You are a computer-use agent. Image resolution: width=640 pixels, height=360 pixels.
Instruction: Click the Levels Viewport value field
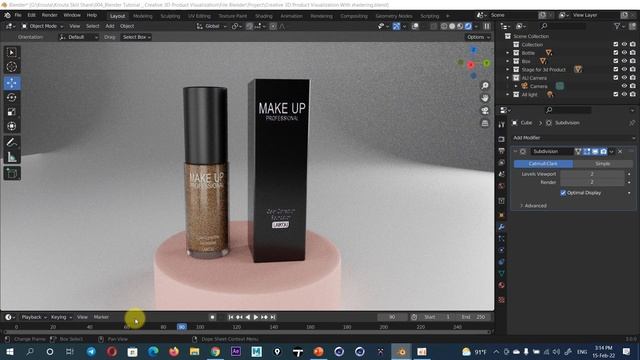tap(592, 174)
